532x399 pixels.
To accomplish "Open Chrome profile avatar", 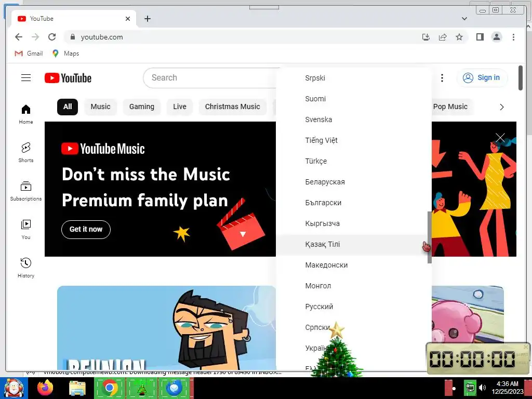I will coord(496,37).
